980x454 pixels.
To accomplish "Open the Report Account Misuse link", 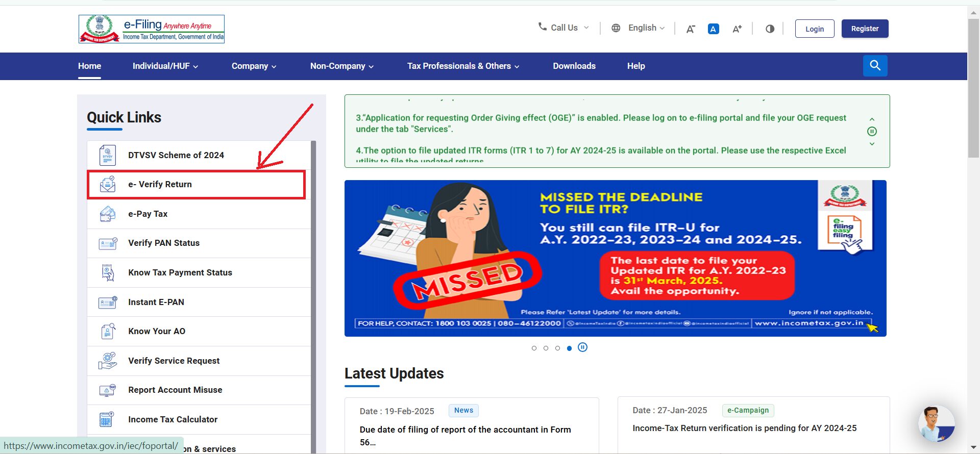I will click(175, 390).
